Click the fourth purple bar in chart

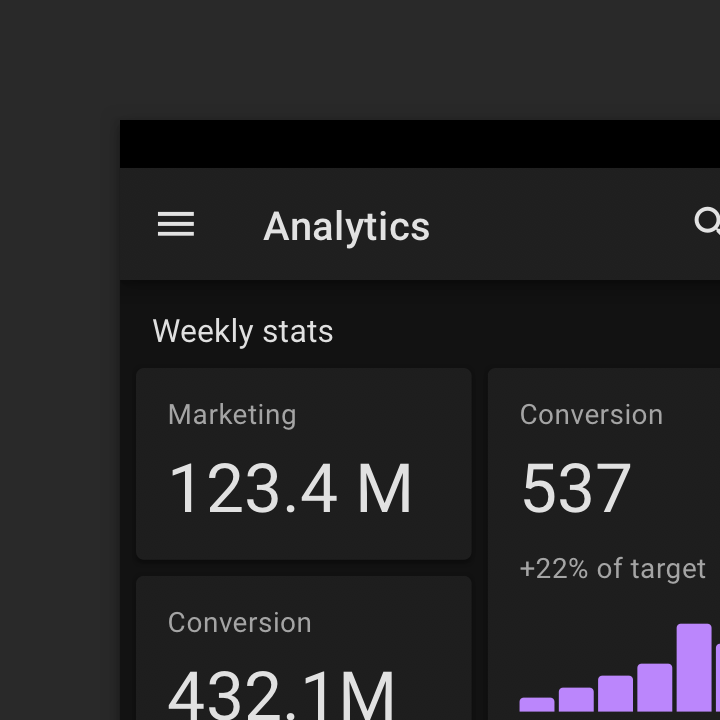(x=654, y=687)
